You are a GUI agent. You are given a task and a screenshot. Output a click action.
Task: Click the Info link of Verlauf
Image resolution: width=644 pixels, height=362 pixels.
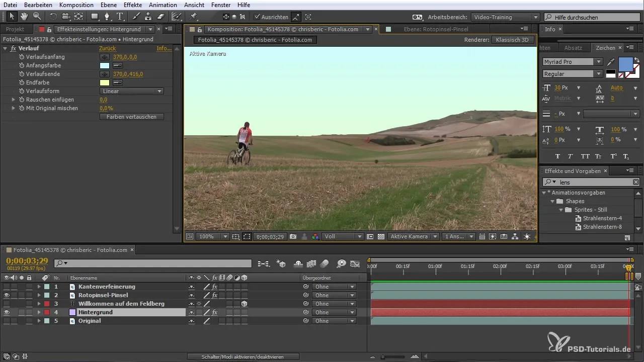tap(164, 49)
